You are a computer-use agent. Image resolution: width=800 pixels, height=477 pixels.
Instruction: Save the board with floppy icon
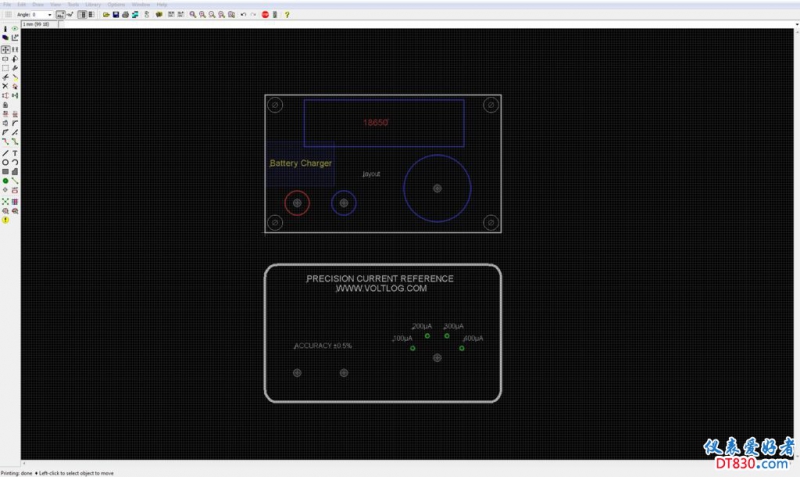[115, 15]
